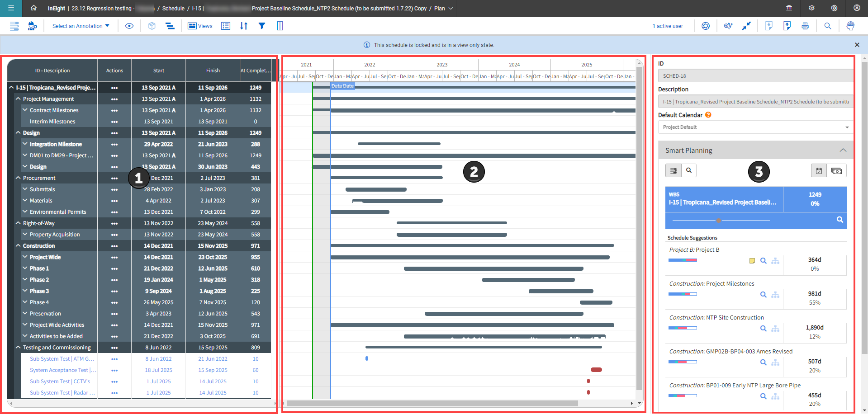Select the sort arrows icon
This screenshot has height=414, width=868.
[244, 26]
